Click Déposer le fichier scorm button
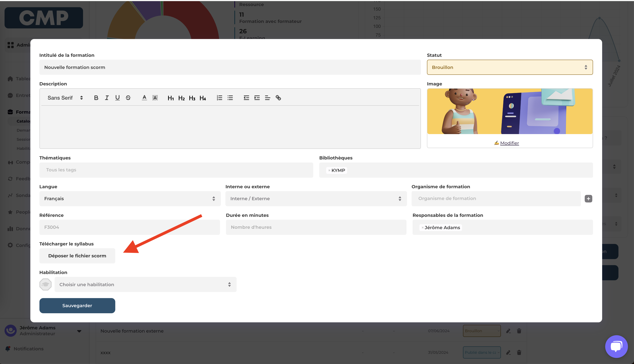634x364 pixels. tap(77, 256)
